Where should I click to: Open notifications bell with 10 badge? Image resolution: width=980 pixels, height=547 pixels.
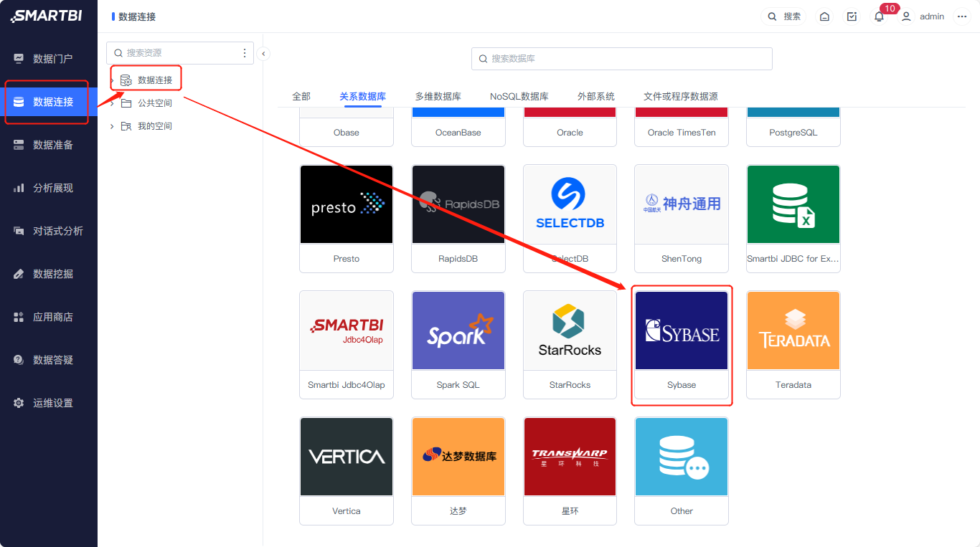coord(879,16)
